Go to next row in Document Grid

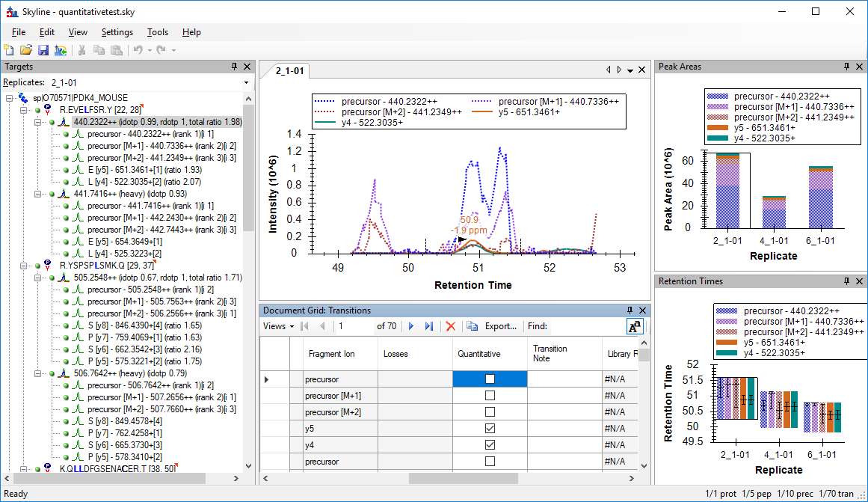pos(411,326)
